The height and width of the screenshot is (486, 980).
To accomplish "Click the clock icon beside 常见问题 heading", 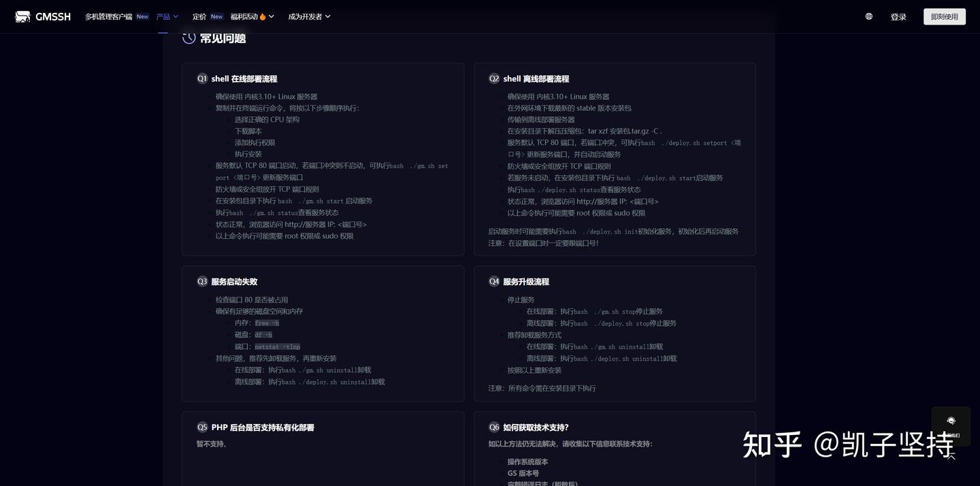I will tap(189, 38).
